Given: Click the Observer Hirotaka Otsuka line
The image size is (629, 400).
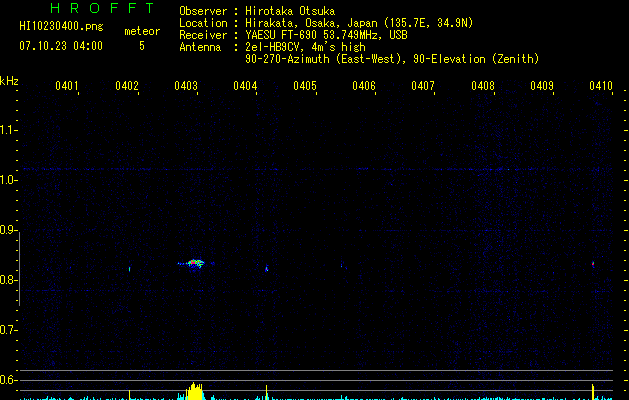Looking at the screenshot, I should [257, 11].
